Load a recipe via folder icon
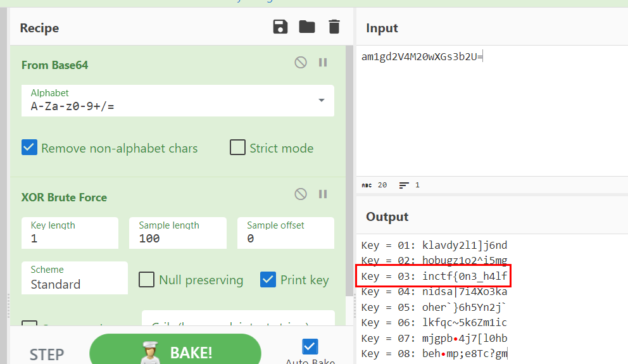Image resolution: width=628 pixels, height=364 pixels. (x=307, y=27)
